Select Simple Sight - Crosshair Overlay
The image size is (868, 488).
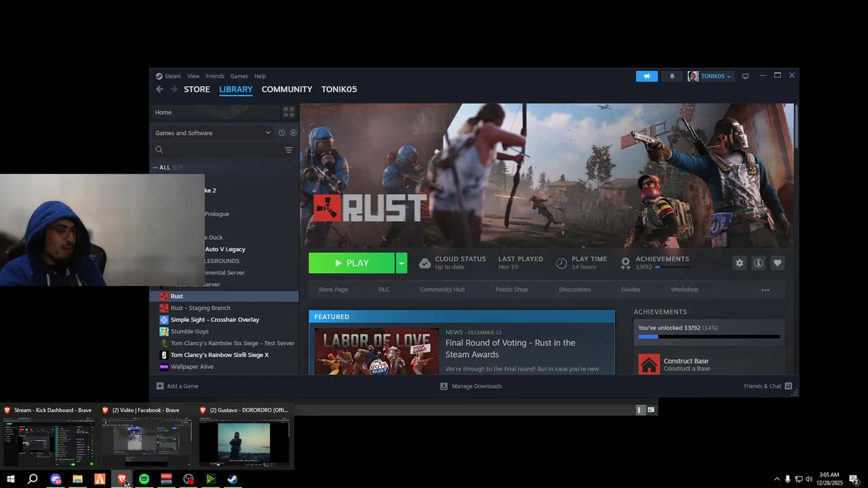click(215, 319)
